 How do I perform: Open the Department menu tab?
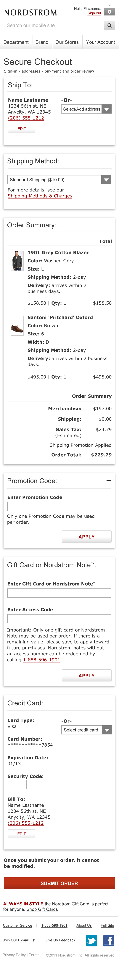(x=16, y=42)
